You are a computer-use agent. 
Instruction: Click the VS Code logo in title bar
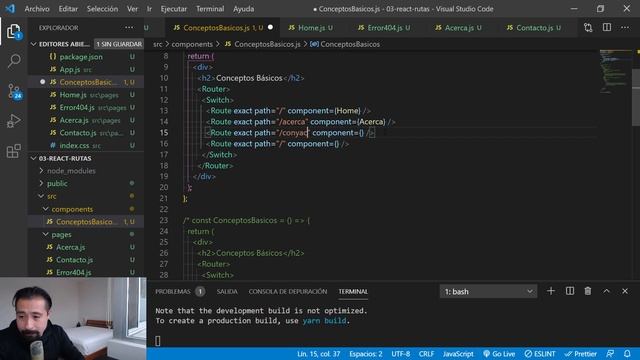[x=10, y=9]
